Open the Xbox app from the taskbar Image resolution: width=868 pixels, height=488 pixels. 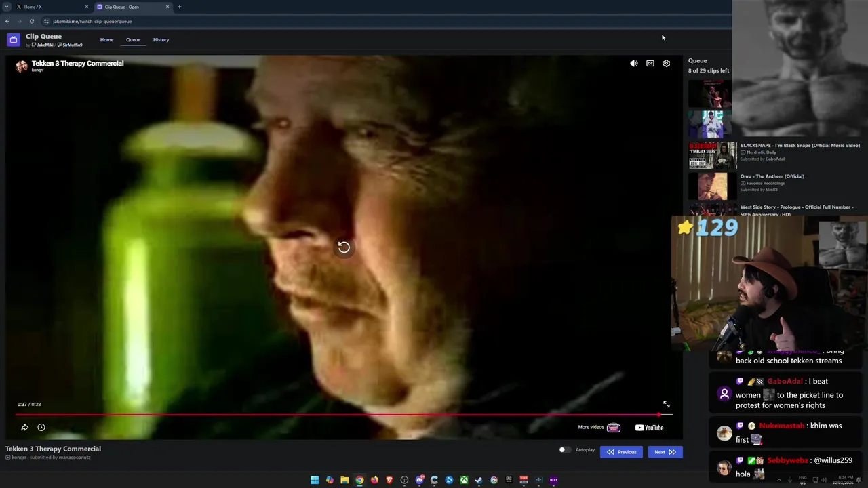(x=464, y=480)
